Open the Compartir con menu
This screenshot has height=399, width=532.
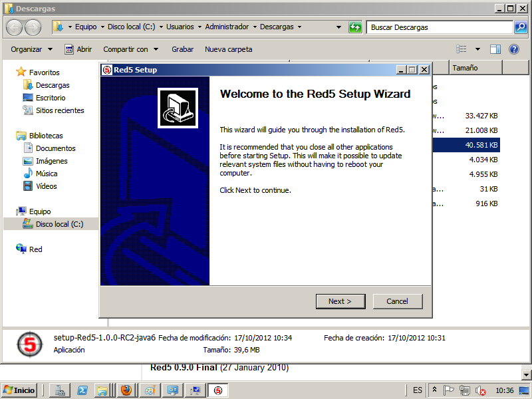point(130,49)
